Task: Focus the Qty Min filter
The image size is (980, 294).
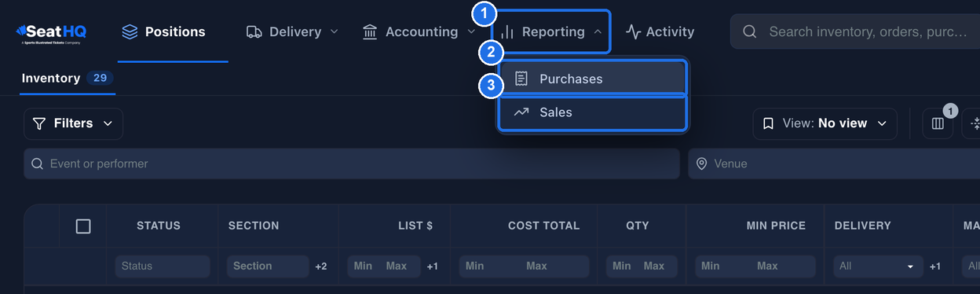Action: pyautogui.click(x=622, y=266)
